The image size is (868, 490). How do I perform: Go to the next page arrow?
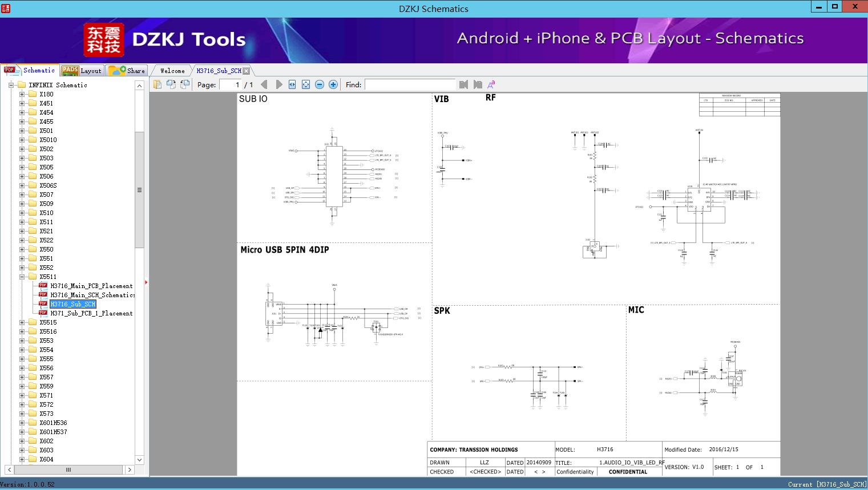click(x=278, y=84)
